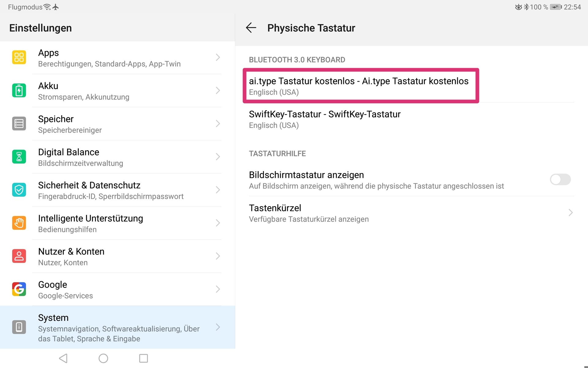Tap the gray Speicher storage icon
Image resolution: width=588 pixels, height=368 pixels.
tap(19, 124)
